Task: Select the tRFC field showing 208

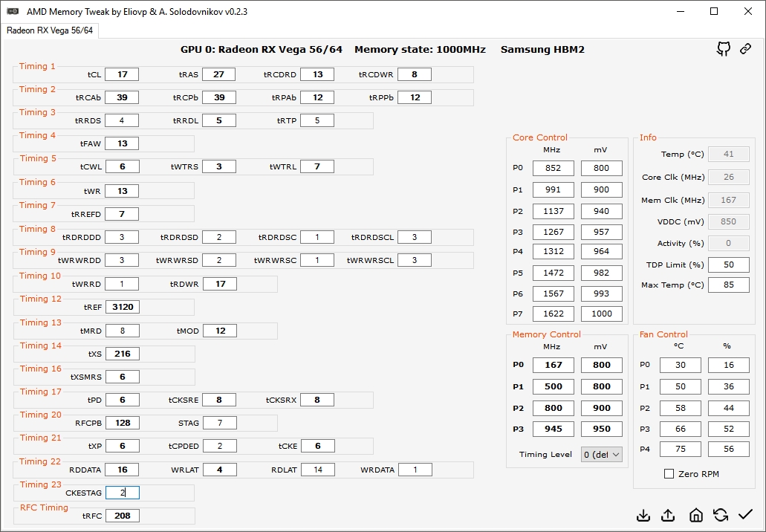Action: click(122, 516)
